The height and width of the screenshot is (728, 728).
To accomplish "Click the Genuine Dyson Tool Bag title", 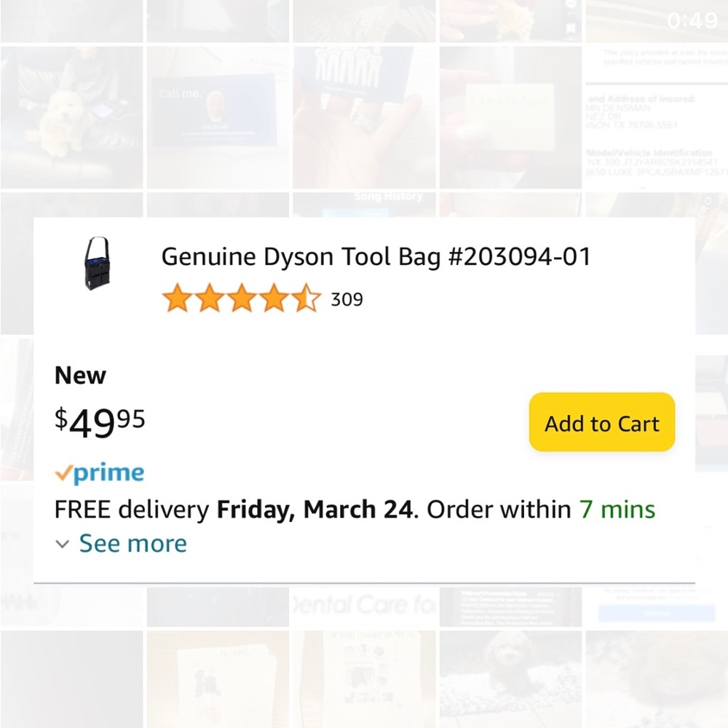I will pos(376,256).
